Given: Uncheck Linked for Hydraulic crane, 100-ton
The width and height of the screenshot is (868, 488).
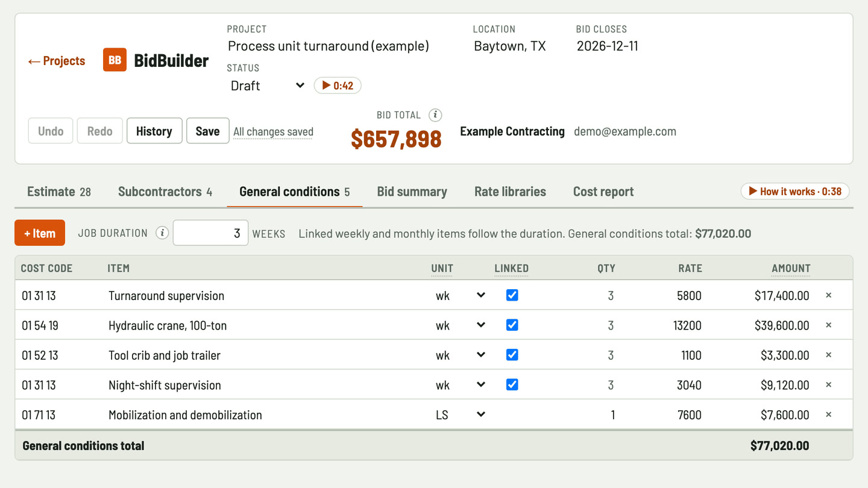Looking at the screenshot, I should (512, 325).
